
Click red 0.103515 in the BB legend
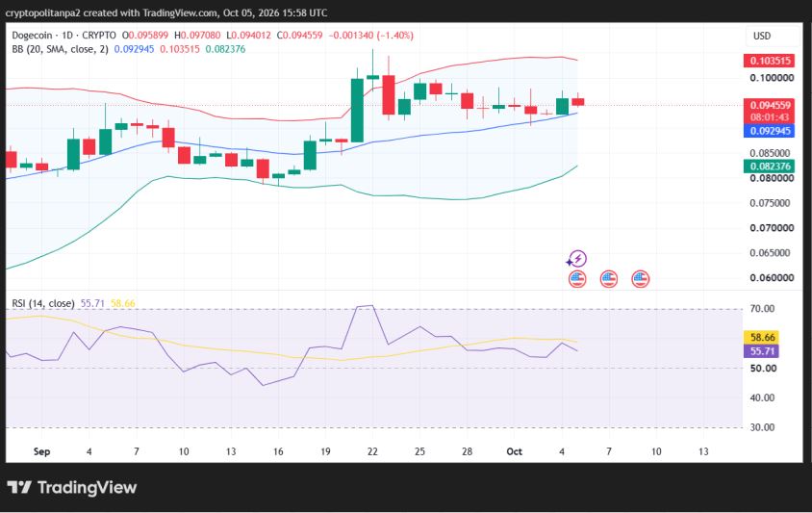pyautogui.click(x=180, y=49)
